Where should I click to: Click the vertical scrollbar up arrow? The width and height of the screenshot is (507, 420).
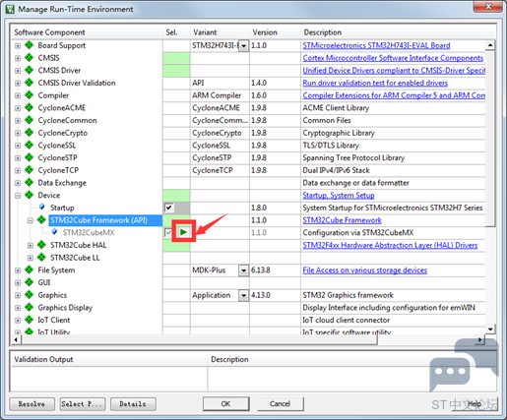[x=490, y=45]
